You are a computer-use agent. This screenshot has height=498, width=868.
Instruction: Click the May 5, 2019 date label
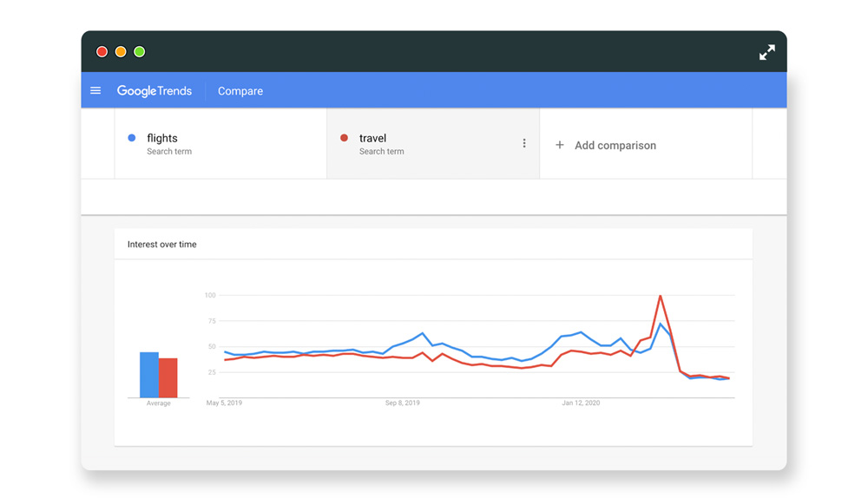pos(224,403)
